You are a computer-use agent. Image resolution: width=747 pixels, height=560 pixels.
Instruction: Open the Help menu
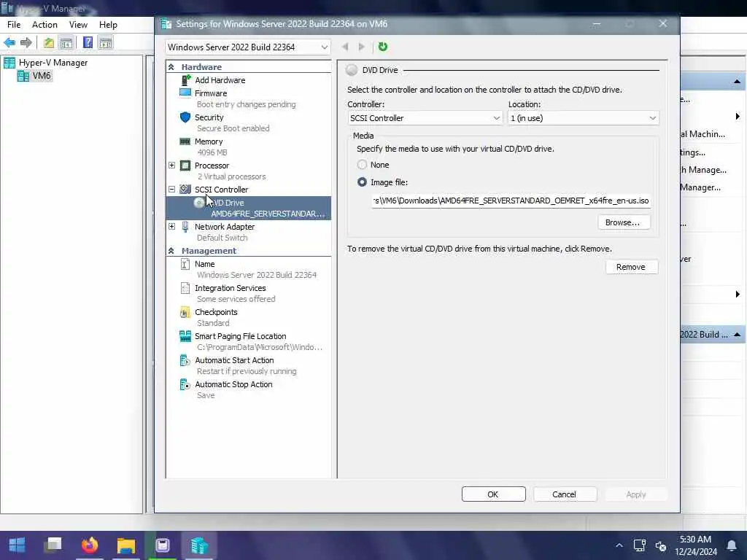click(x=108, y=25)
